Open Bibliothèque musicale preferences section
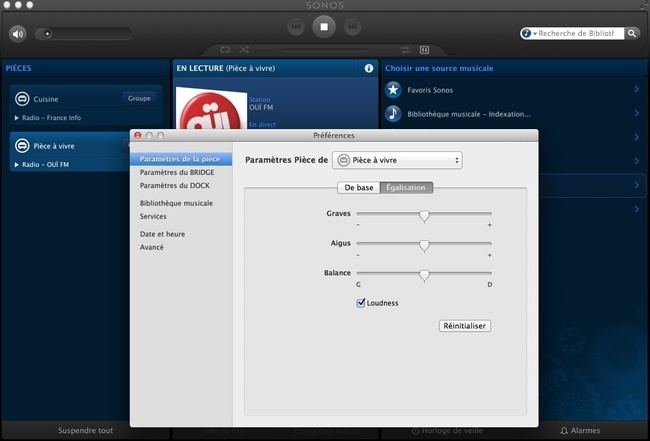This screenshot has width=650, height=441. [x=176, y=203]
